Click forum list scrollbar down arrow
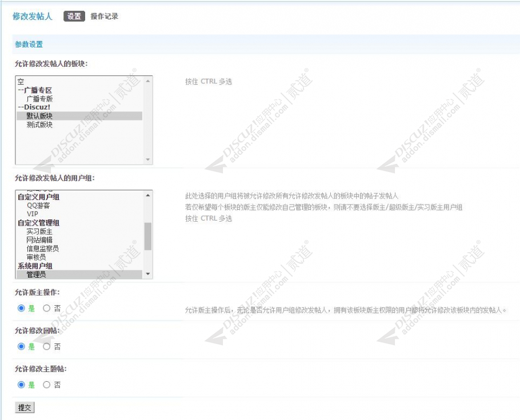The height and width of the screenshot is (420, 520). coord(148,159)
